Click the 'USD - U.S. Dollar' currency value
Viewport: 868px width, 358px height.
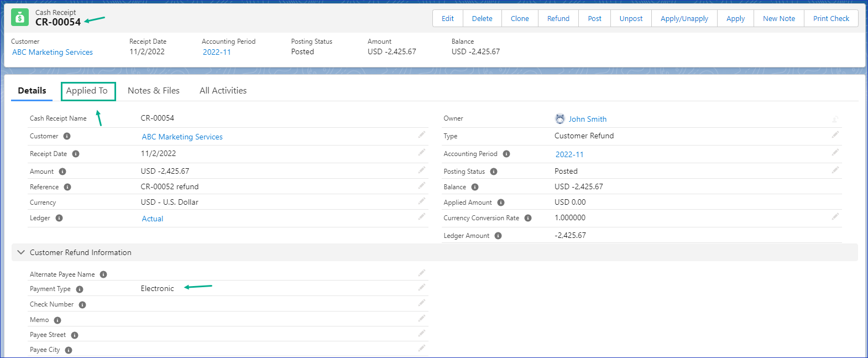(170, 202)
